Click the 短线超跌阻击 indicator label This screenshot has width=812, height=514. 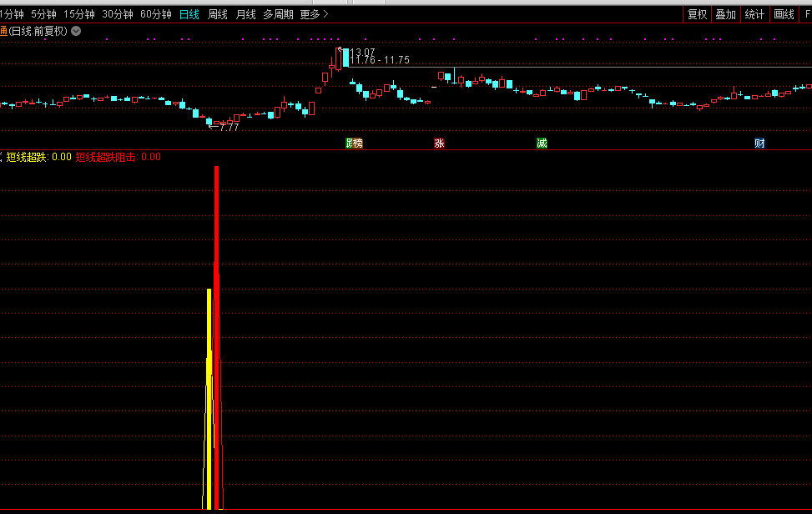(x=107, y=157)
